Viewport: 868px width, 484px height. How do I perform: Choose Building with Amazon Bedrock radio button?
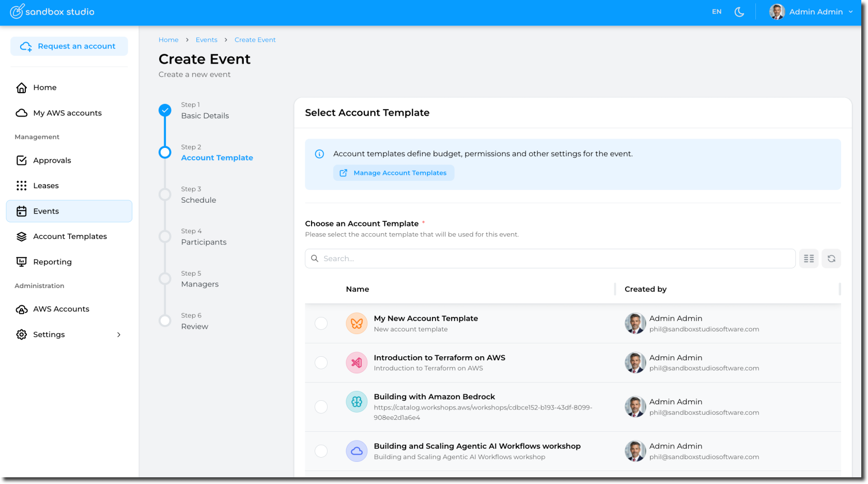pos(321,407)
